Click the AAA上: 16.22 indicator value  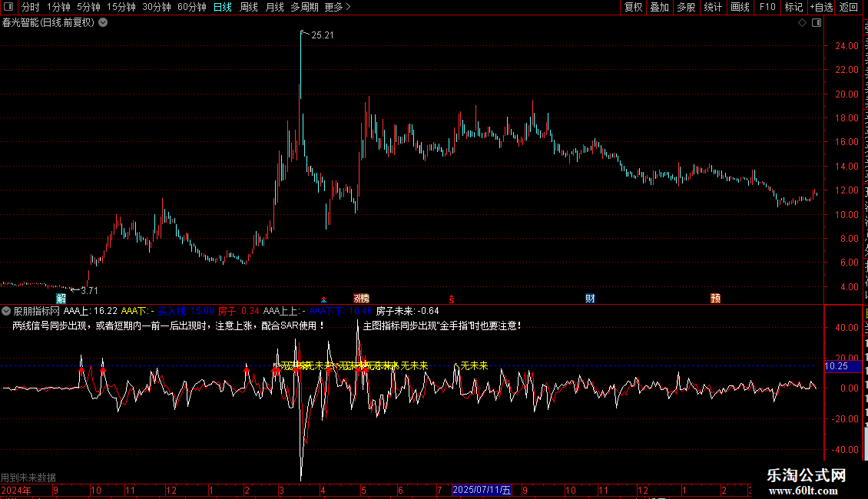point(90,312)
